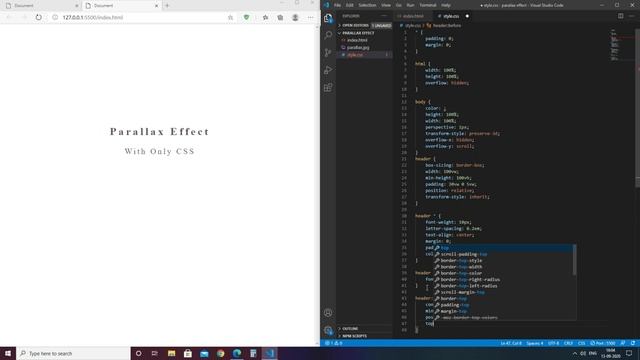Open the View menu
640x360 pixels.
tap(386, 5)
